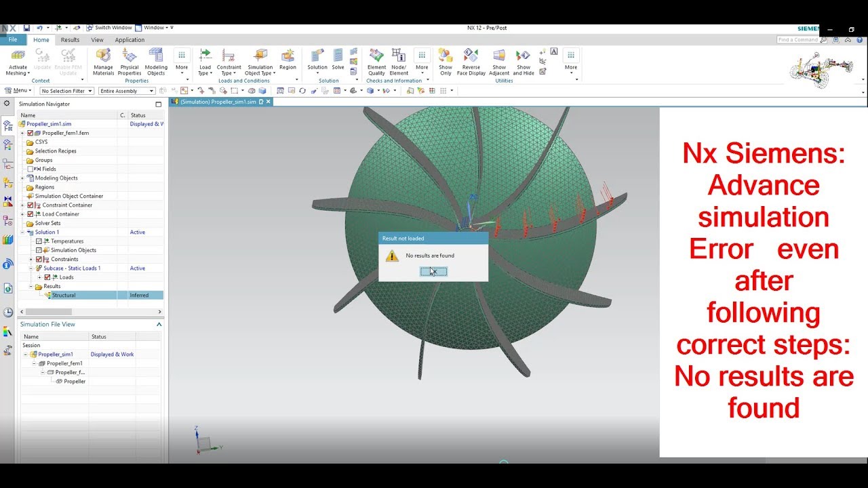Close the Propeller_sim1.sim document tab
868x488 pixels.
pos(269,102)
